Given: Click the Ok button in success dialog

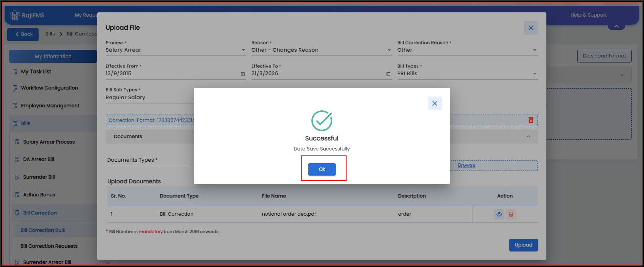Looking at the screenshot, I should (322, 169).
